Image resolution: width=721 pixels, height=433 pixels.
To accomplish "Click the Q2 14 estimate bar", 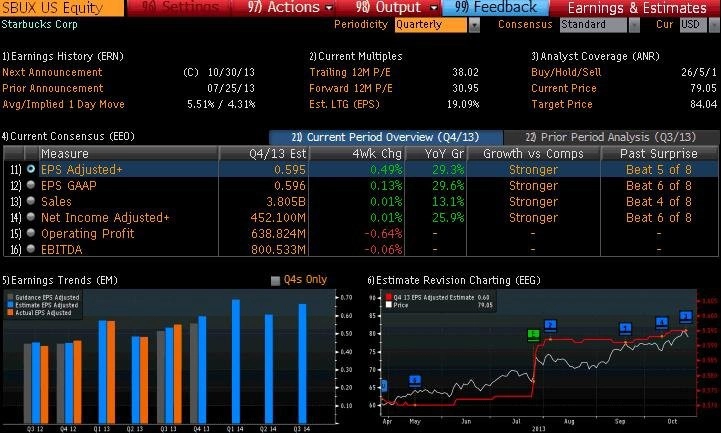I will [x=269, y=369].
